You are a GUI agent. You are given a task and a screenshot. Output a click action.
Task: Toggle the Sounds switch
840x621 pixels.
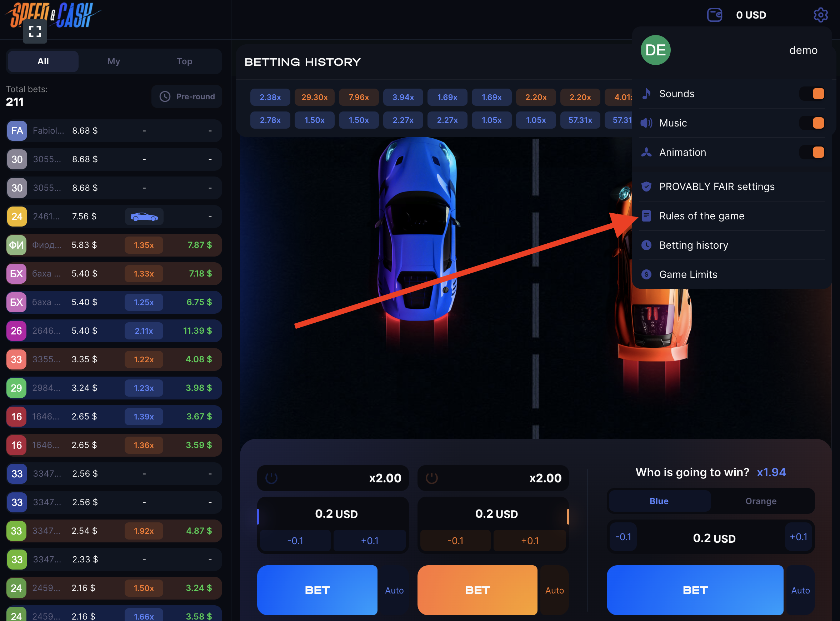tap(812, 94)
